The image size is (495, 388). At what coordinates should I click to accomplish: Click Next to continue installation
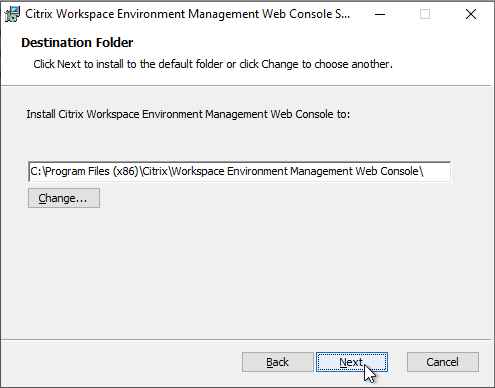[x=352, y=362]
